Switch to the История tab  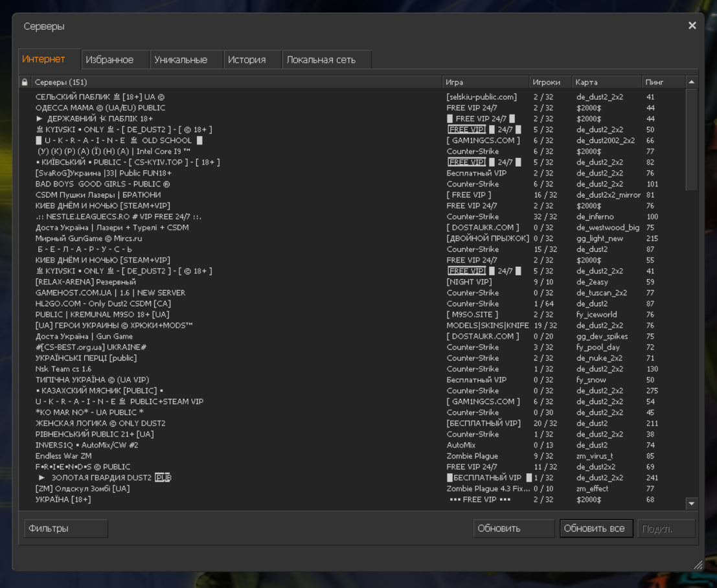(x=247, y=60)
